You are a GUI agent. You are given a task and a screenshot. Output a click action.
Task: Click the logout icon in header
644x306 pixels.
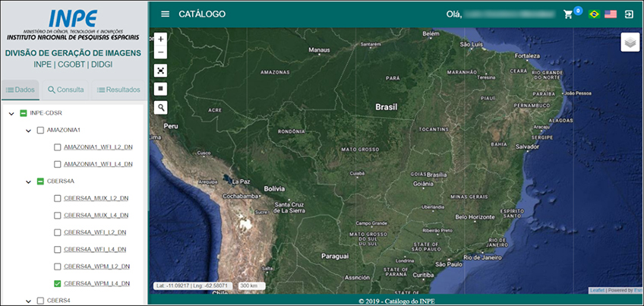tap(629, 14)
